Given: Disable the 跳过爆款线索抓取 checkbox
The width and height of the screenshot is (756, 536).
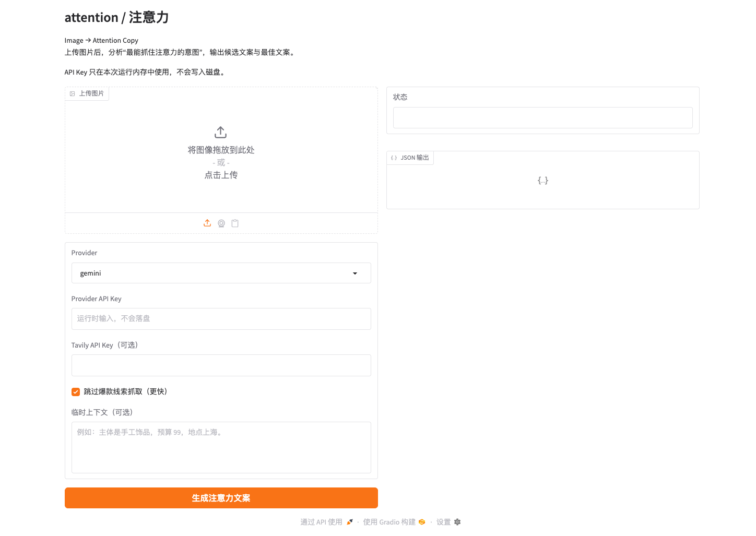Looking at the screenshot, I should (75, 391).
